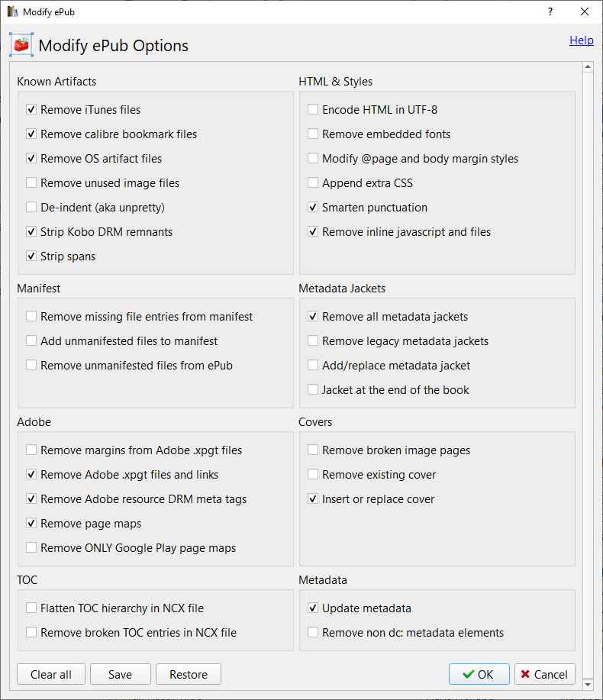The height and width of the screenshot is (700, 603).
Task: Check Flatten TOC hierarchy in NCX file
Action: click(x=31, y=608)
